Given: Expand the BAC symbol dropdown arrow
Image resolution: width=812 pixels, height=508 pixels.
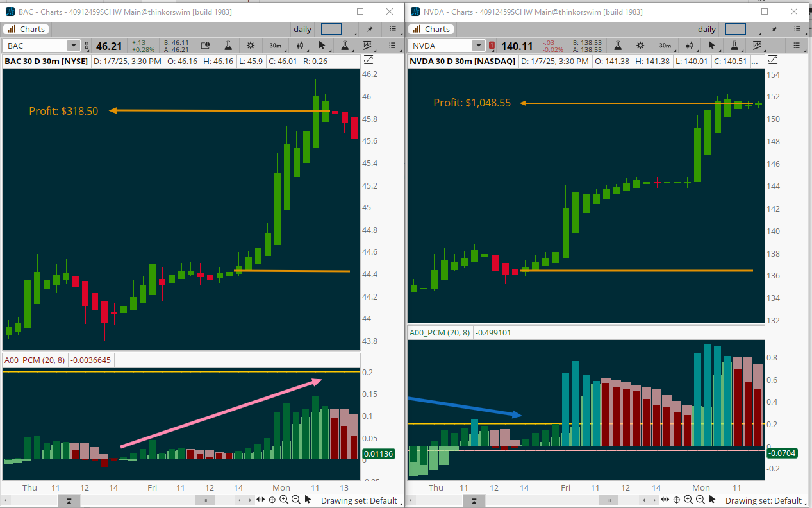Looking at the screenshot, I should tap(74, 46).
